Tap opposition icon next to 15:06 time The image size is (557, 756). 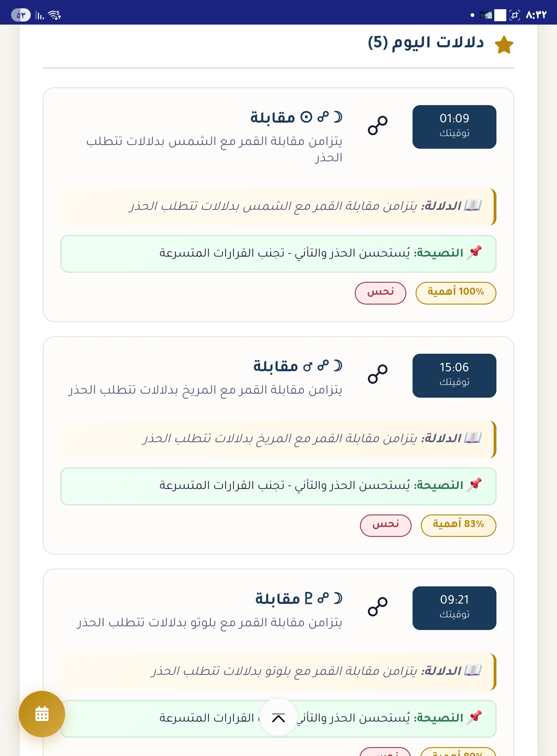pos(377,374)
